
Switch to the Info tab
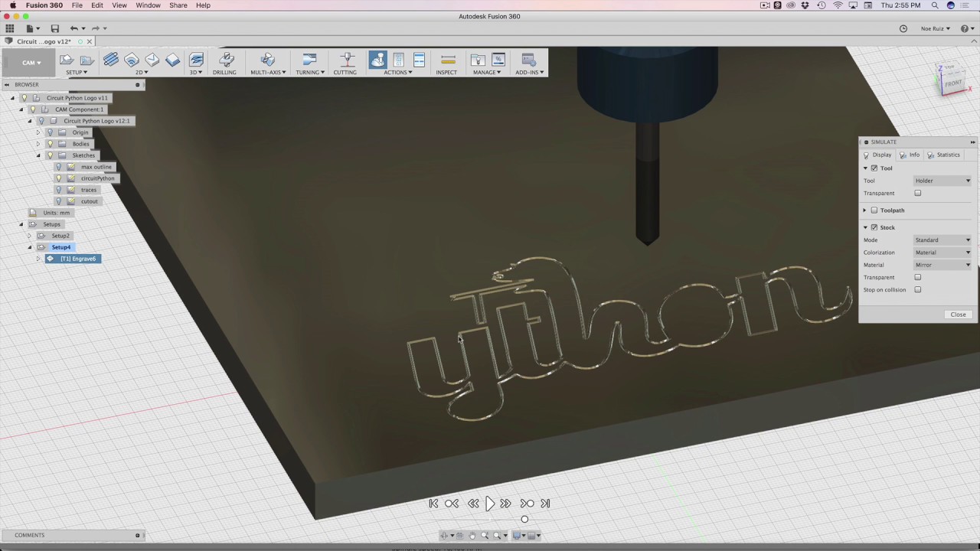tap(910, 155)
